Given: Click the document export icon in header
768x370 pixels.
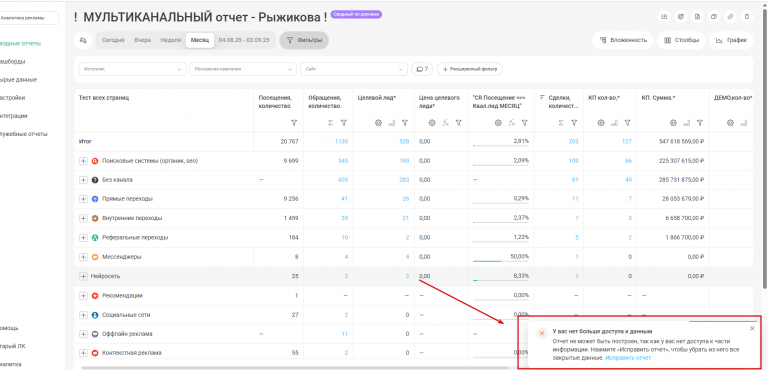Looking at the screenshot, I should click(x=697, y=17).
